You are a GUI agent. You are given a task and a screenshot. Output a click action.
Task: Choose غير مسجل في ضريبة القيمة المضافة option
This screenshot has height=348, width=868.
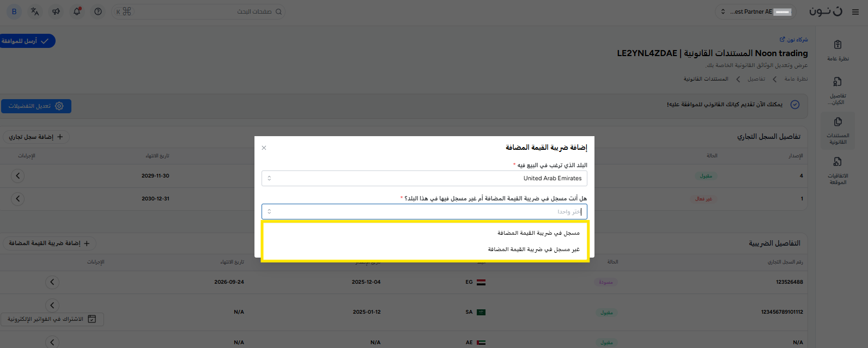click(533, 249)
